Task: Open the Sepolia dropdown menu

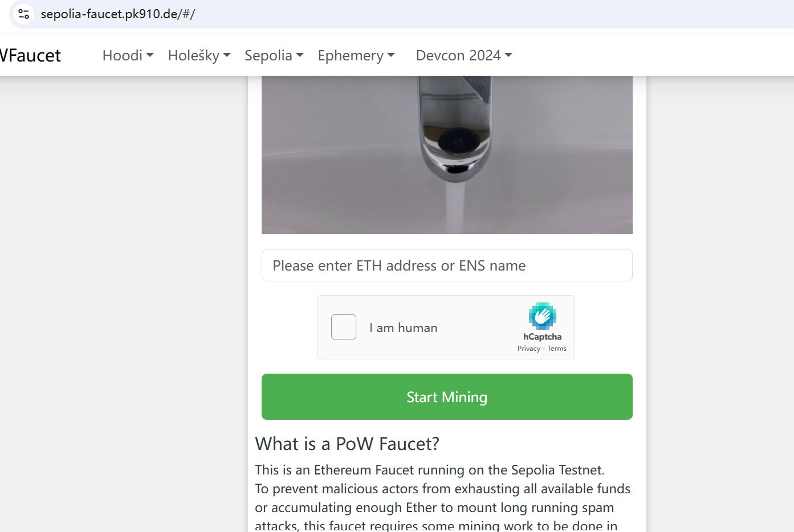Action: (274, 55)
